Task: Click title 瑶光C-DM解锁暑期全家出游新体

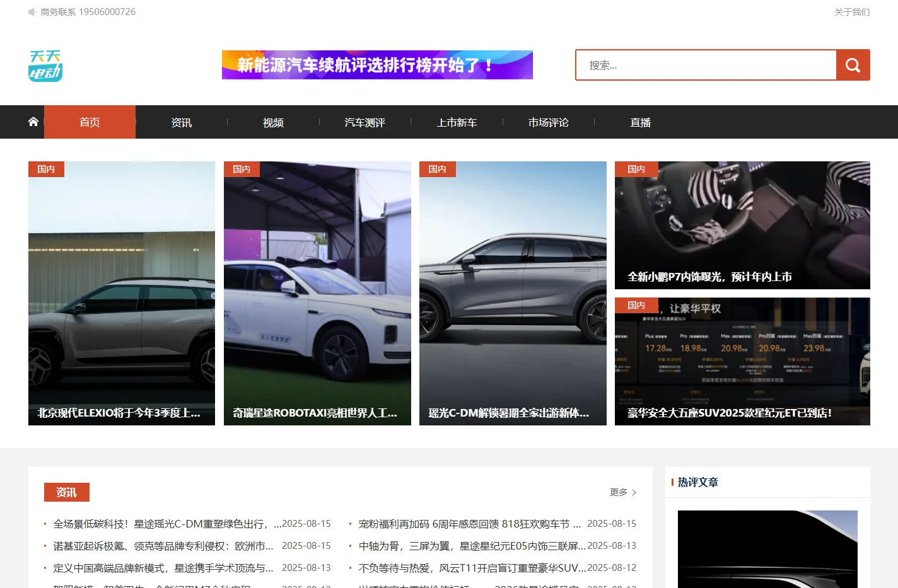Action: coord(508,413)
